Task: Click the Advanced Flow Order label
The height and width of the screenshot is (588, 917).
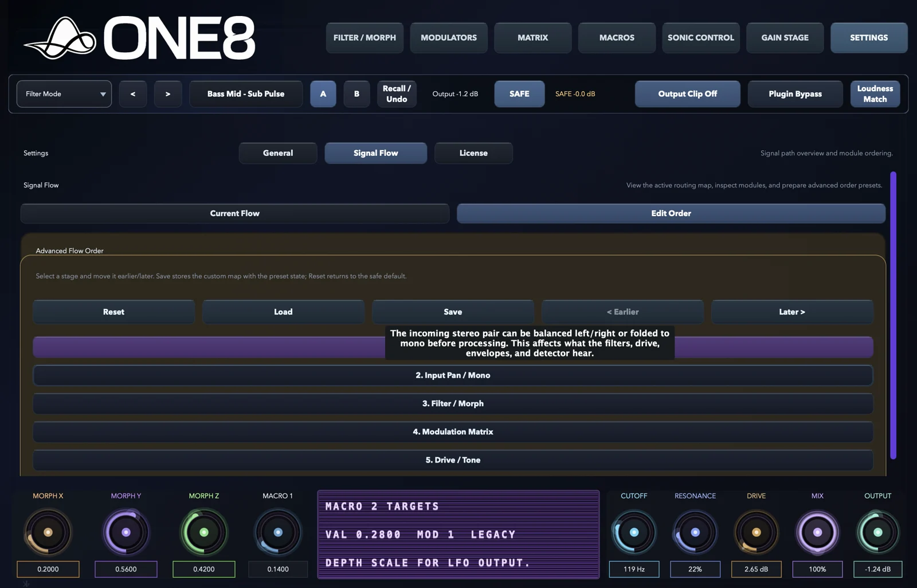Action: click(x=70, y=251)
